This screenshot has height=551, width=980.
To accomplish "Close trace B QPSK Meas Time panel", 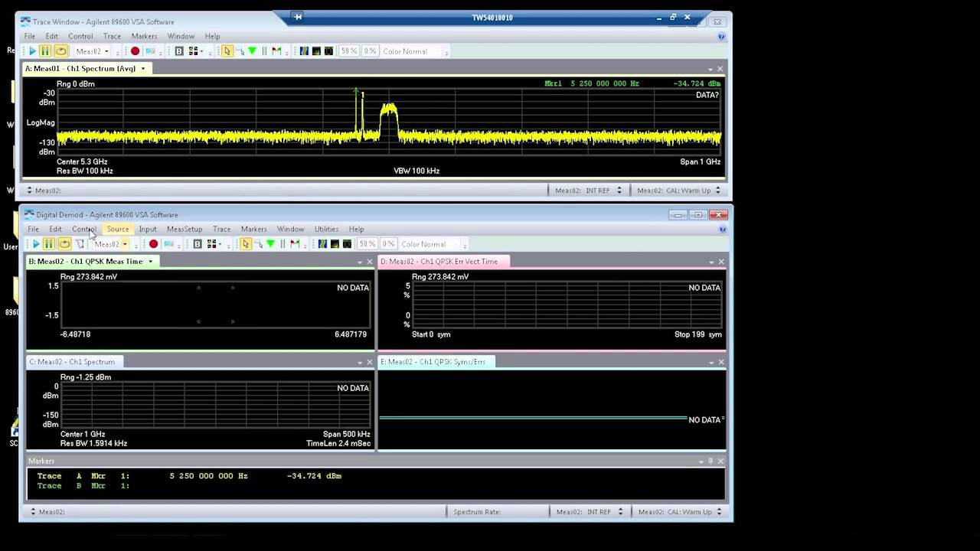I will click(370, 262).
